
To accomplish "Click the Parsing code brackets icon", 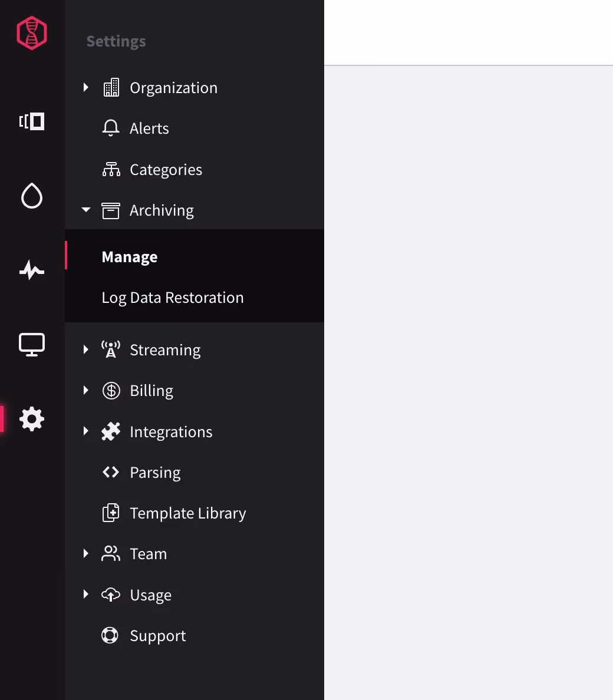I will coord(111,472).
